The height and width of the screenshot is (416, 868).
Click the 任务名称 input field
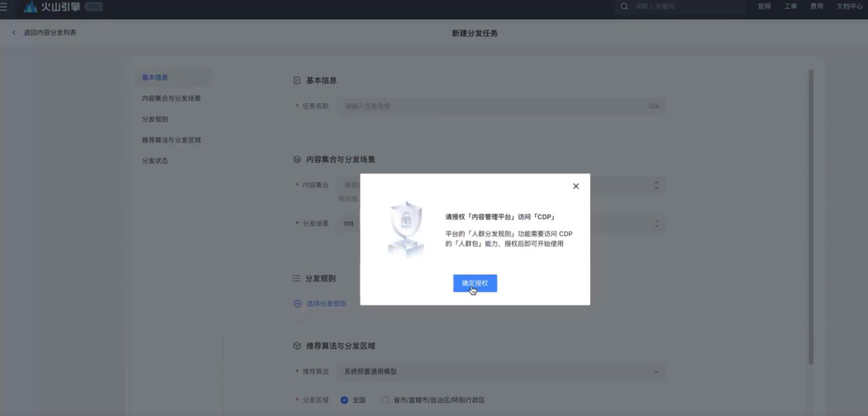tap(502, 106)
